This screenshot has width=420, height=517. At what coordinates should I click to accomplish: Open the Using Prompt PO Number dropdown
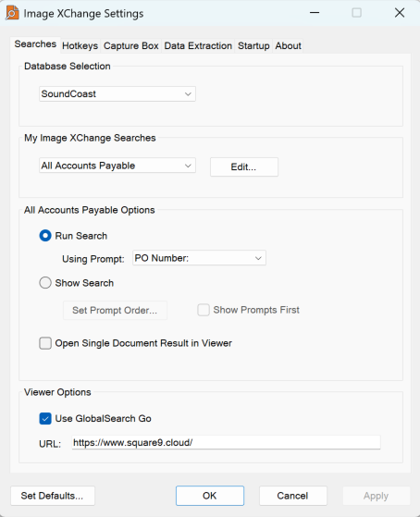coord(199,258)
